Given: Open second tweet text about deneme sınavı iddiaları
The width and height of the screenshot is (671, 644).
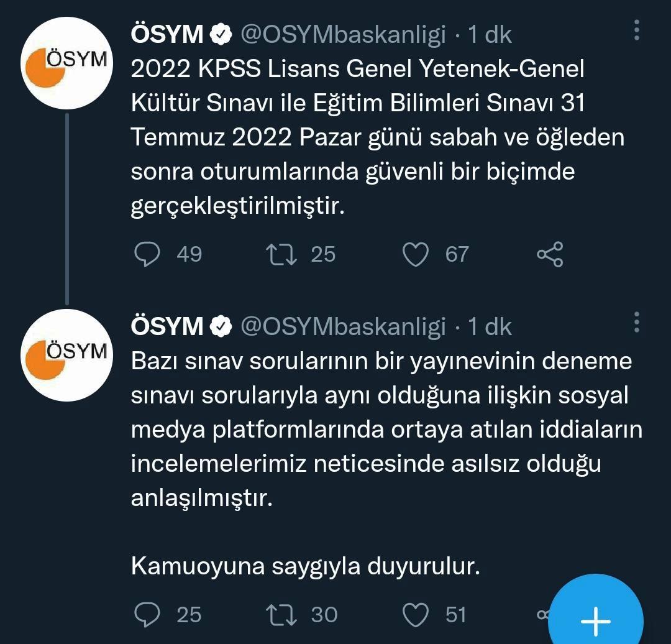Looking at the screenshot, I should pyautogui.click(x=387, y=463).
